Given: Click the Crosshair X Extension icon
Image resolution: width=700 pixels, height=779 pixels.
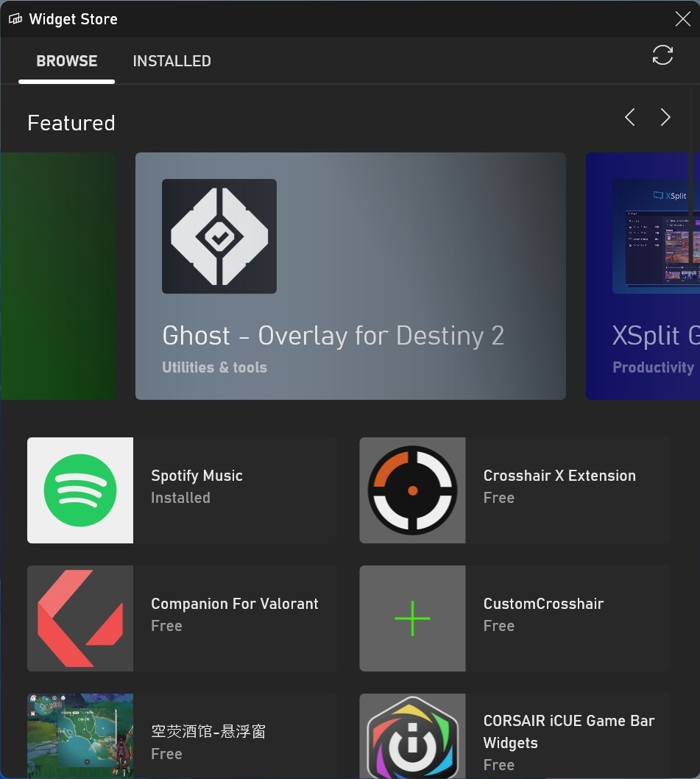Looking at the screenshot, I should coord(412,490).
